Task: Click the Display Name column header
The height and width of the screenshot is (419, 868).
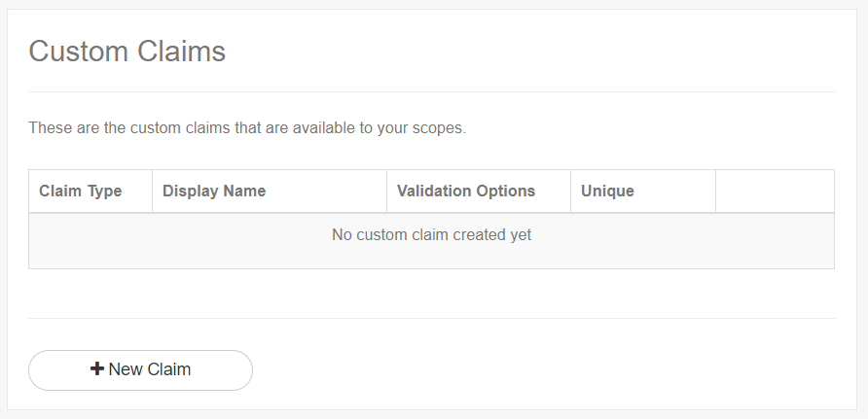Action: (214, 192)
